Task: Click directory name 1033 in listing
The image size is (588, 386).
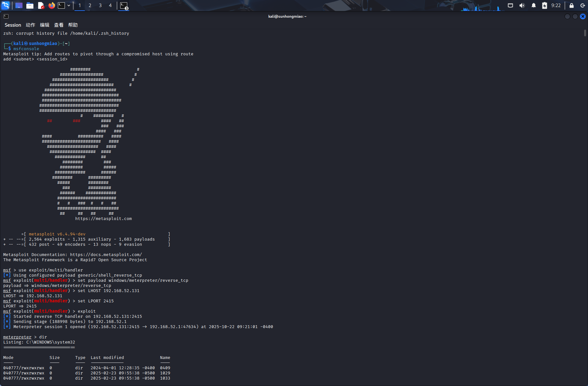Action: (x=165, y=378)
